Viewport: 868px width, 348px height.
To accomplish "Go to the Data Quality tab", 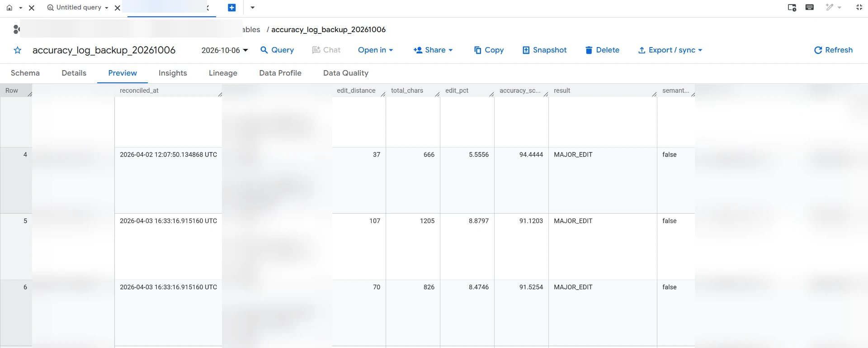I will [x=346, y=73].
